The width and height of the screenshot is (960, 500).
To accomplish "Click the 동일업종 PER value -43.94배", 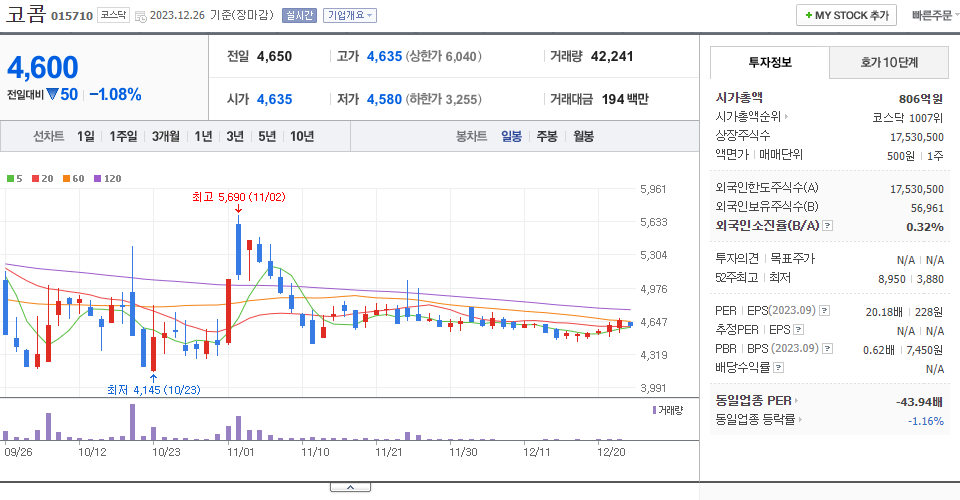I will [x=919, y=402].
